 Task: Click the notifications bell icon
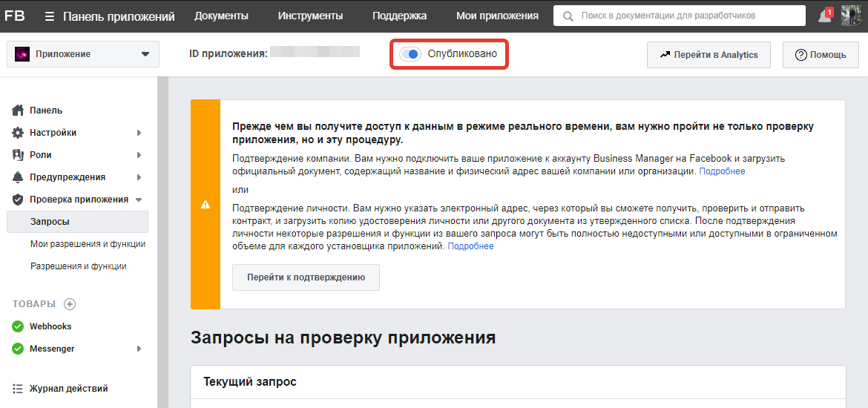tap(824, 16)
